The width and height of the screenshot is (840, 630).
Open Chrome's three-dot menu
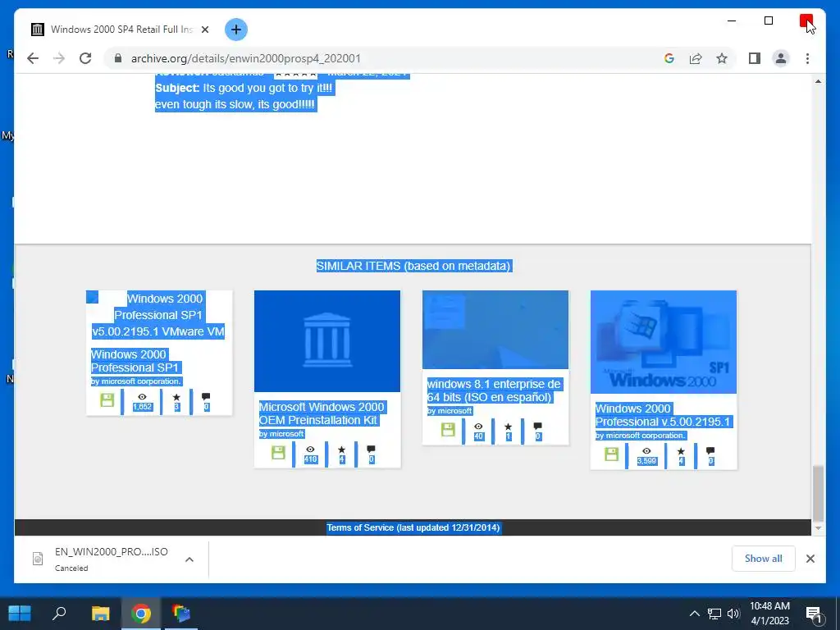click(807, 58)
